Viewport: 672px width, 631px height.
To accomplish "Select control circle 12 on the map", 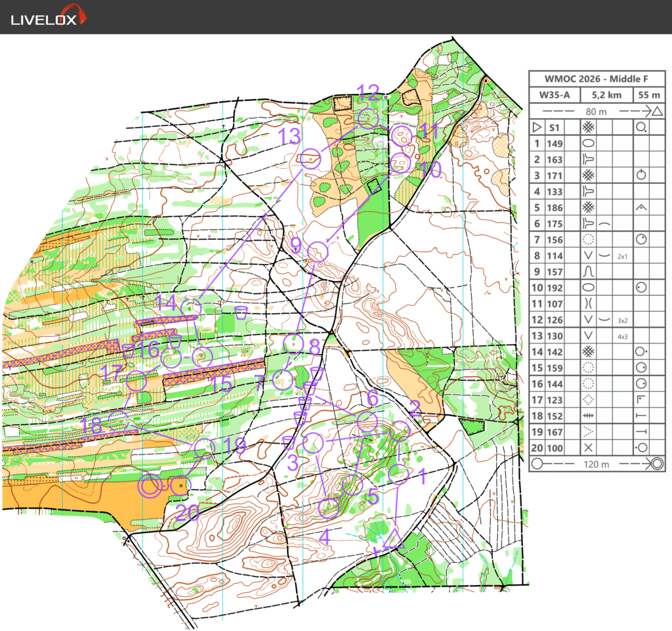I will coord(367,119).
